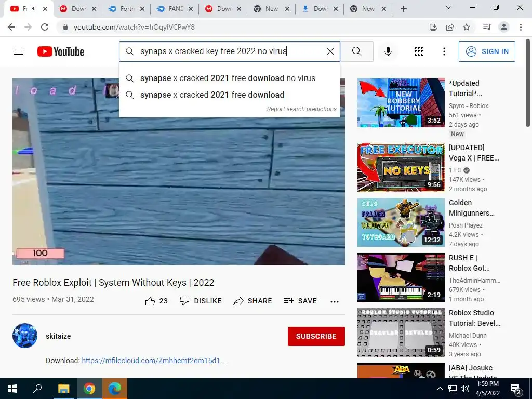Start voice search with the microphone
The width and height of the screenshot is (532, 399).
click(x=388, y=51)
